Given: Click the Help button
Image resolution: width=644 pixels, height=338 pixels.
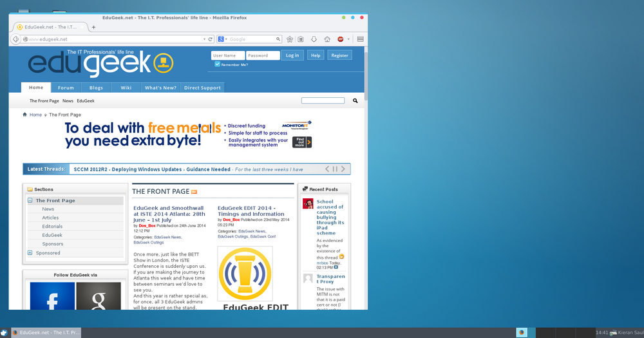Looking at the screenshot, I should click(316, 55).
